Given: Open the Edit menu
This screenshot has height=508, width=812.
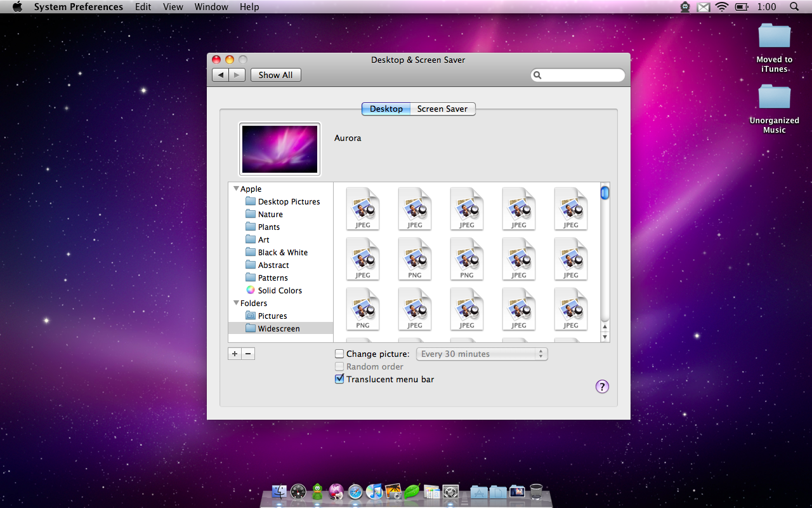Looking at the screenshot, I should 143,6.
